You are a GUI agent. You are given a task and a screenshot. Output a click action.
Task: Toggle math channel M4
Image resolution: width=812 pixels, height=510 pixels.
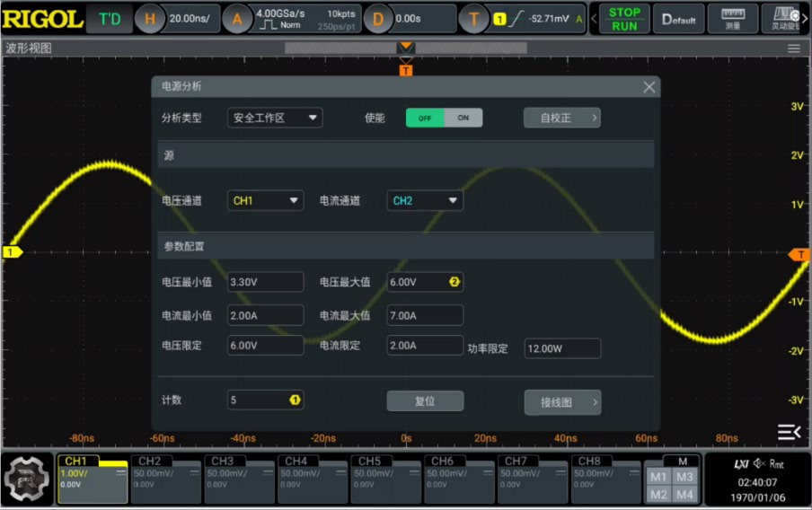tap(684, 495)
